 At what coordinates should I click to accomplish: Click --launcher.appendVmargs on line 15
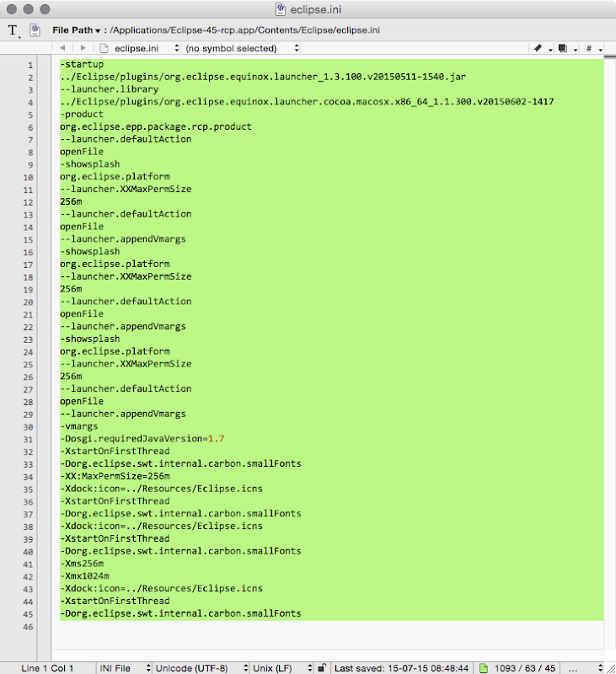(123, 238)
